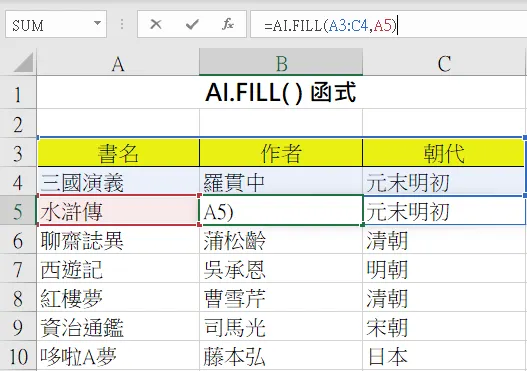
Task: Select row 8 header
Action: point(18,297)
